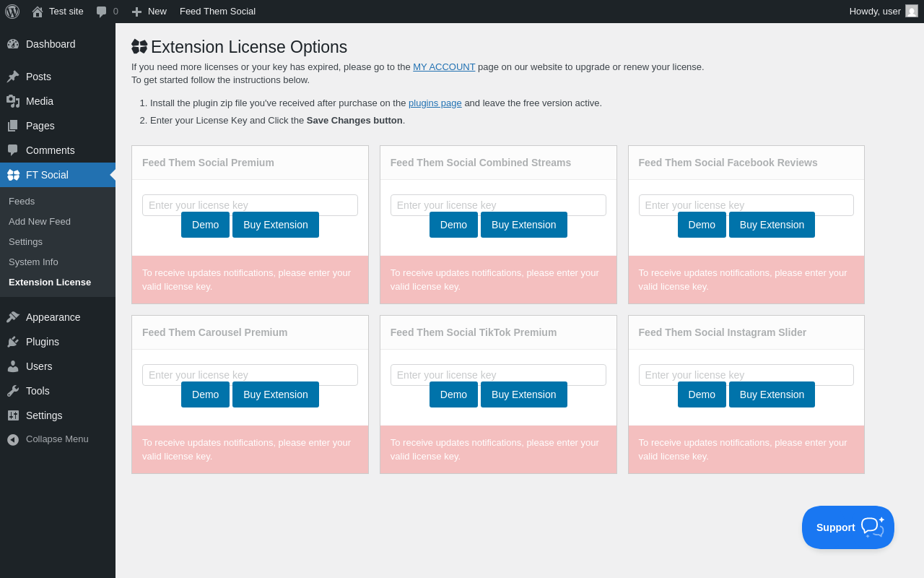The width and height of the screenshot is (924, 578).
Task: Click the Support chat bubble icon
Action: (873, 527)
